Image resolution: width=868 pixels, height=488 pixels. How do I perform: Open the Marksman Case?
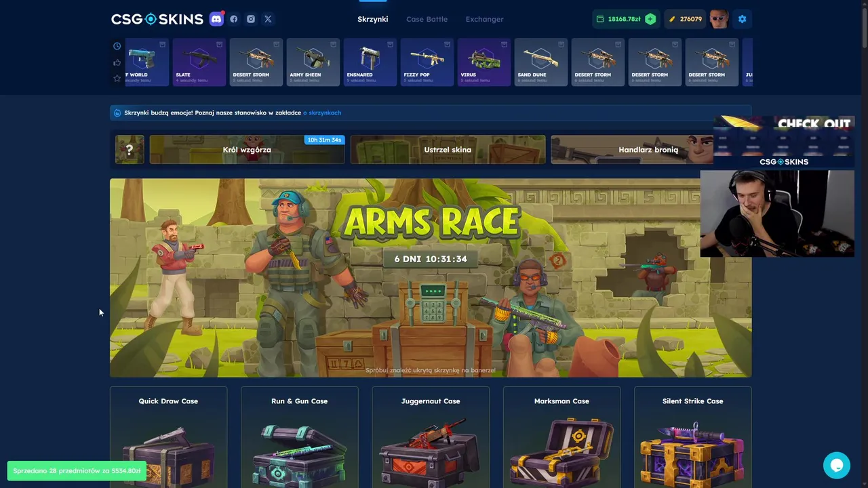click(x=561, y=437)
